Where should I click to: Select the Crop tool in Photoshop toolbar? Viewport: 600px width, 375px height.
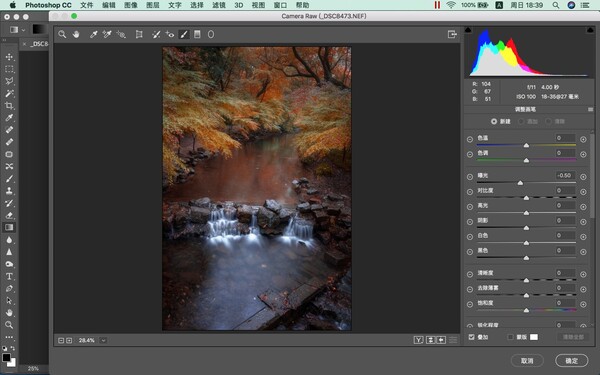9,106
